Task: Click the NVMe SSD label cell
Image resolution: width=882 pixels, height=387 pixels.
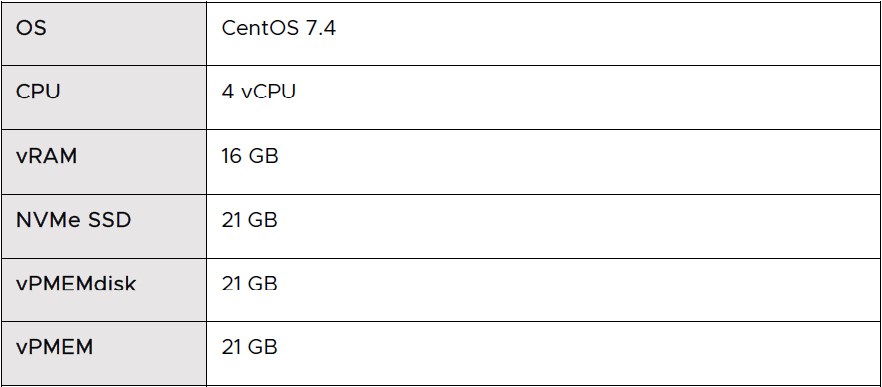Action: [x=104, y=226]
